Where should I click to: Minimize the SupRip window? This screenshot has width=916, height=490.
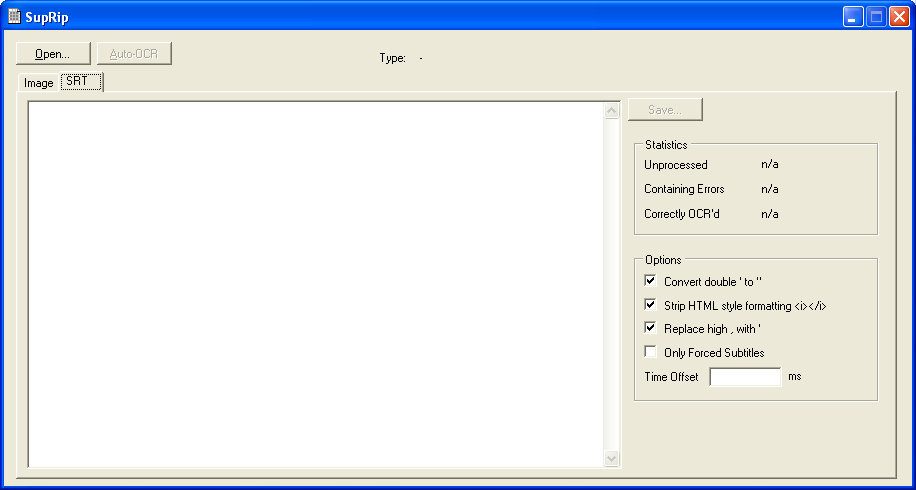pos(852,17)
